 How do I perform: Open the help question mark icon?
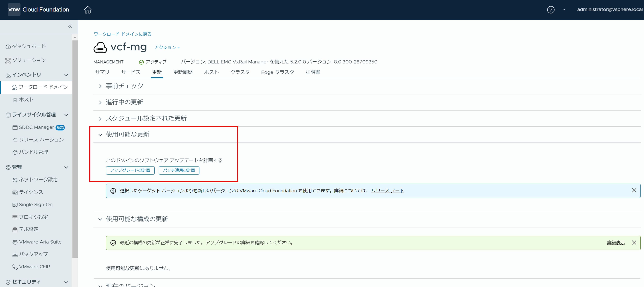coord(550,10)
